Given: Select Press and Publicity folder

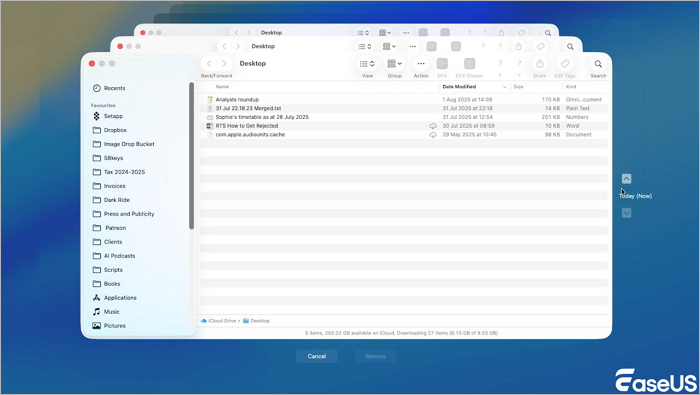Looking at the screenshot, I should coord(124,214).
